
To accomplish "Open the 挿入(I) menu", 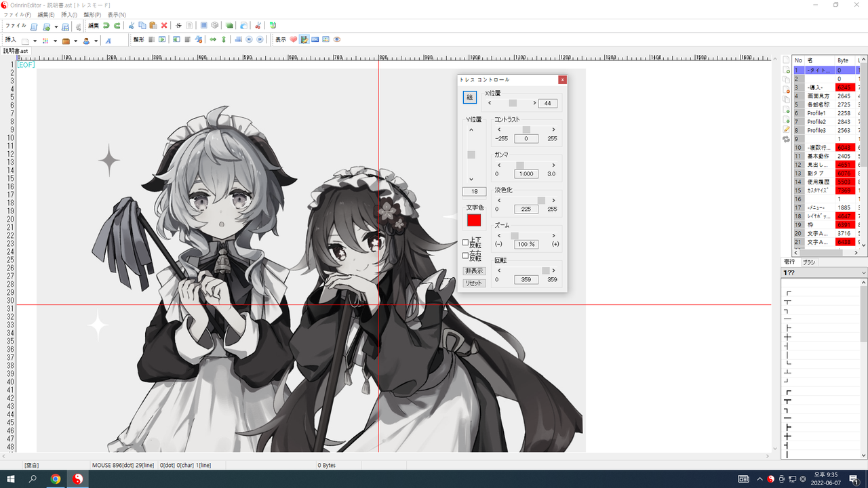I will (x=69, y=14).
